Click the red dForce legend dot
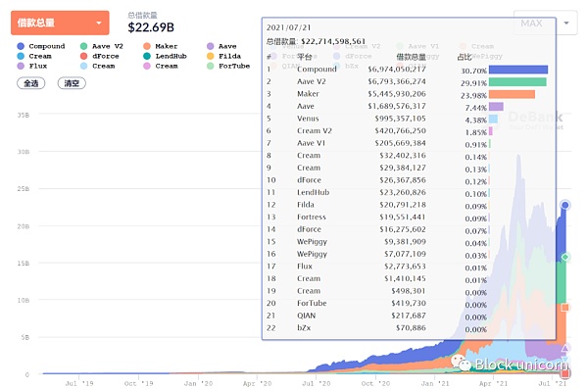The height and width of the screenshot is (389, 588). [x=84, y=56]
